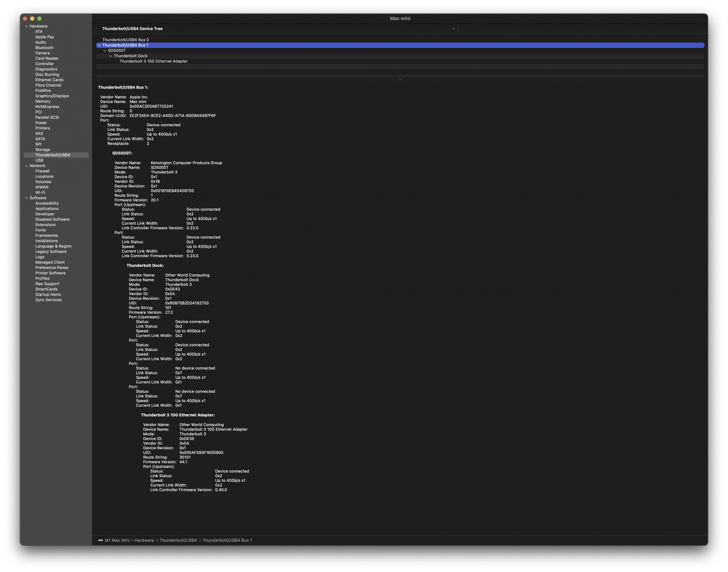Select Legacy Software in the sidebar
Image resolution: width=728 pixels, height=572 pixels.
click(x=51, y=252)
